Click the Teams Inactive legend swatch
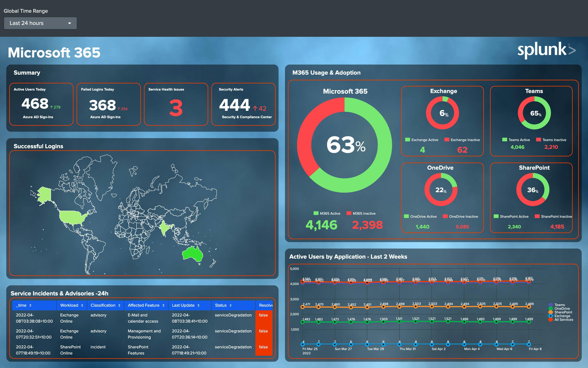The height and width of the screenshot is (368, 588). click(x=538, y=140)
